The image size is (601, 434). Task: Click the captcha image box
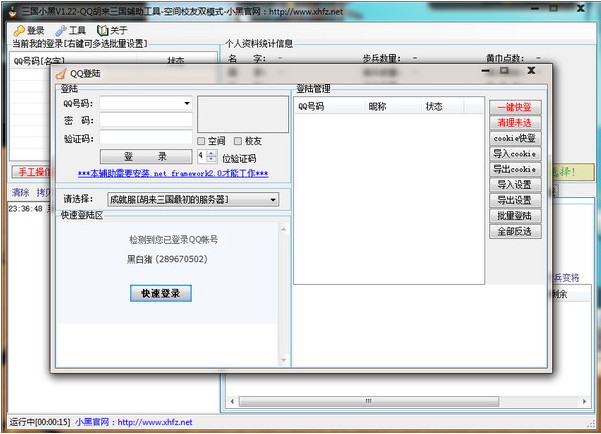(243, 114)
